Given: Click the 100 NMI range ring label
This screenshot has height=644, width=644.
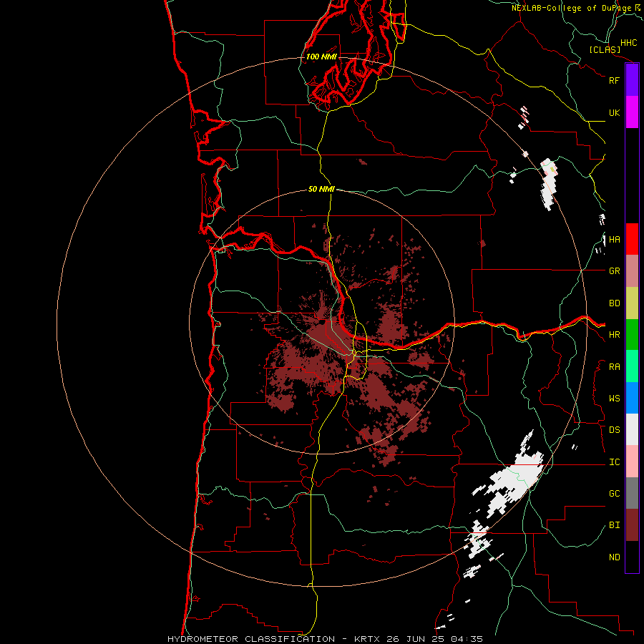Looking at the screenshot, I should [321, 57].
